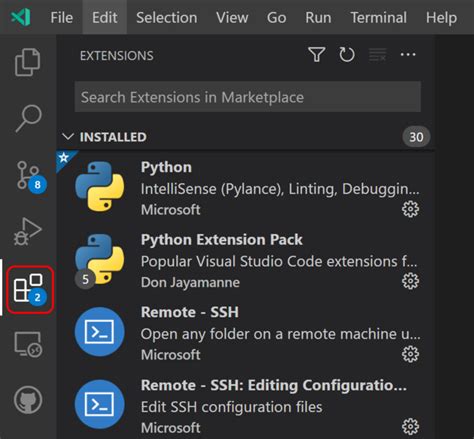
Task: Open the Extensions view icon
Action: (x=30, y=290)
